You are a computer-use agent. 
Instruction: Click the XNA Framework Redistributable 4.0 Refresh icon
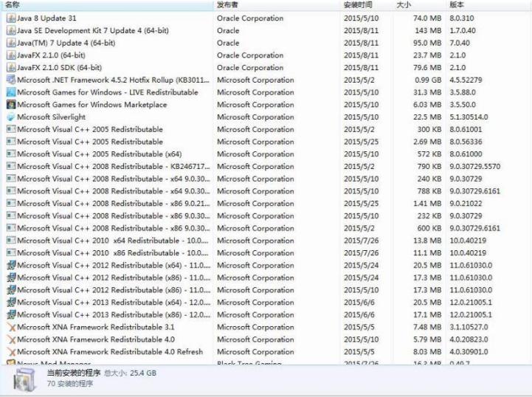(x=11, y=352)
